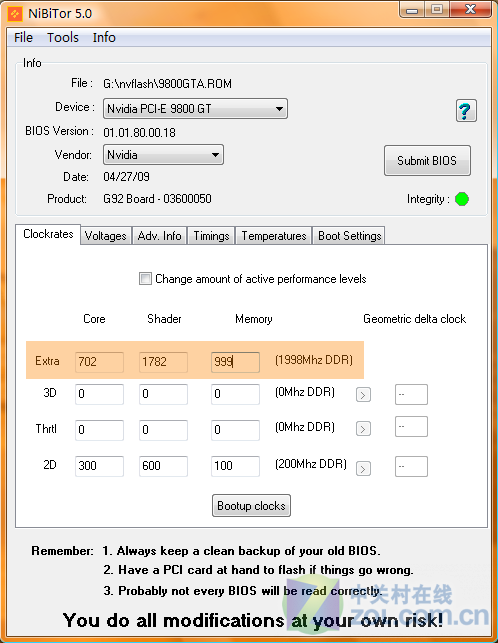The height and width of the screenshot is (643, 498).
Task: Click the arrow button in the 2D row
Action: click(363, 468)
